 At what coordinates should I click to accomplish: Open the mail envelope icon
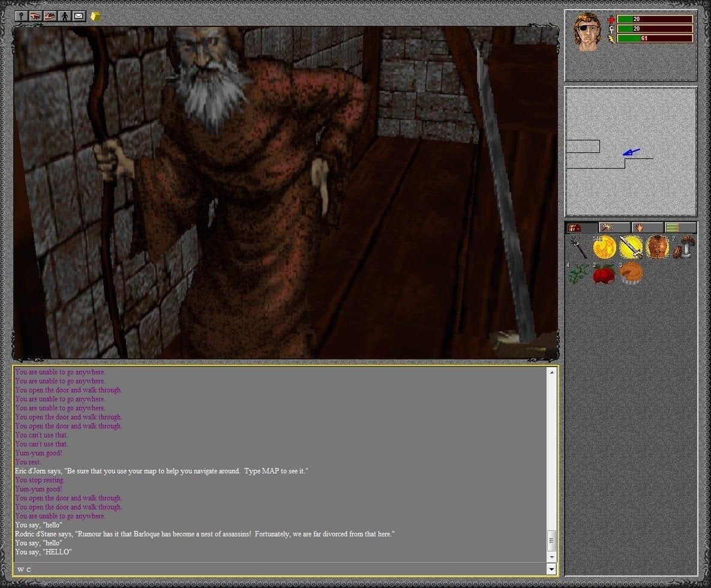(x=79, y=16)
